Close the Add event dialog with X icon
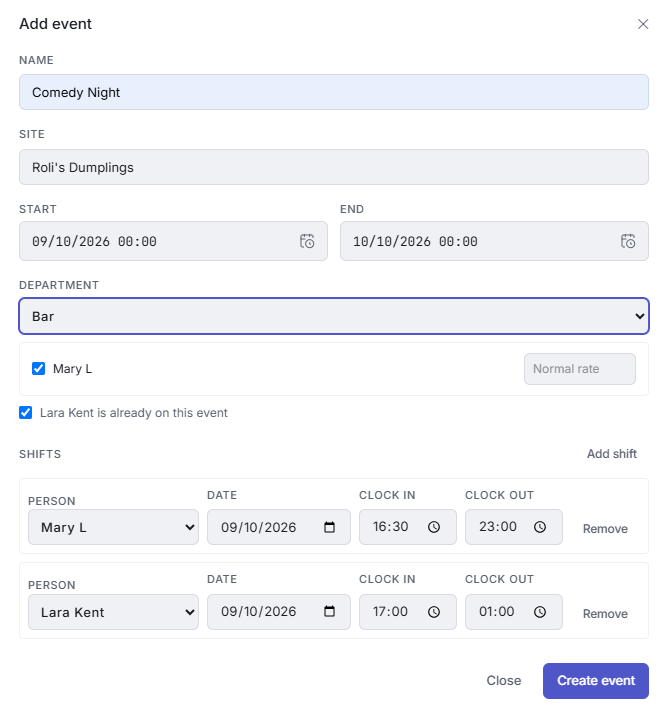Viewport: 662px width, 712px height. coord(642,24)
